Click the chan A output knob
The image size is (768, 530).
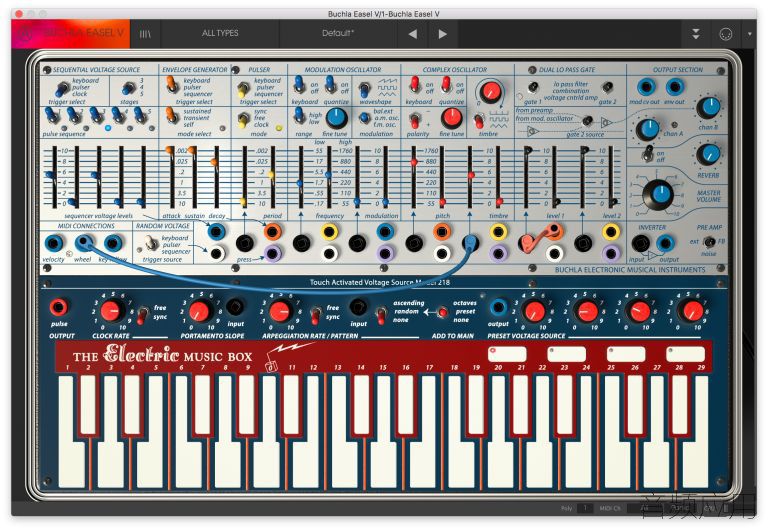(x=648, y=129)
